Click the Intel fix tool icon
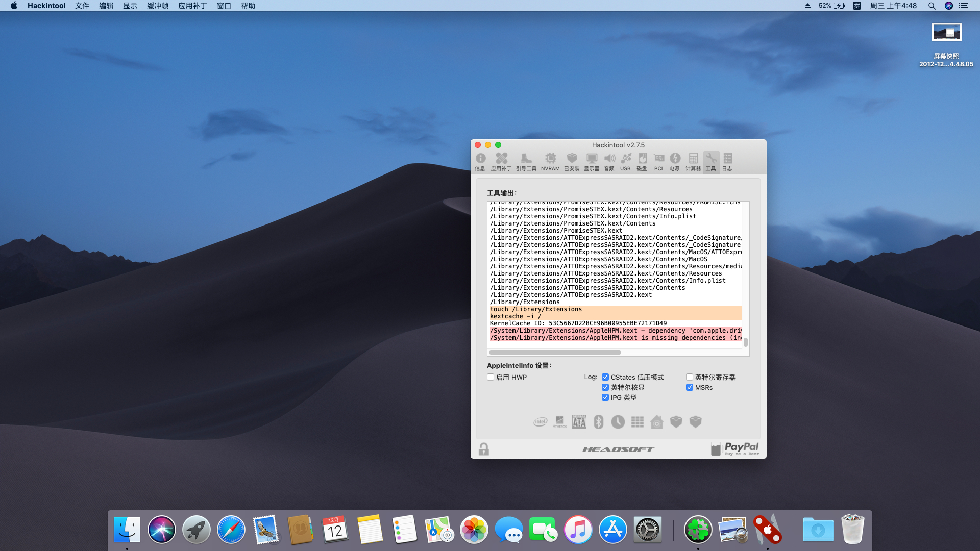980x551 pixels. [x=541, y=422]
